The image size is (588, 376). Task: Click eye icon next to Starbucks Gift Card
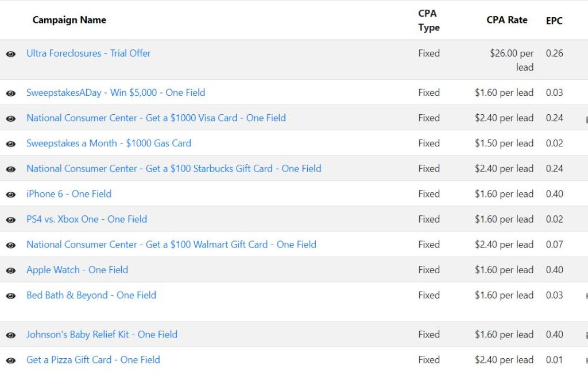(11, 169)
